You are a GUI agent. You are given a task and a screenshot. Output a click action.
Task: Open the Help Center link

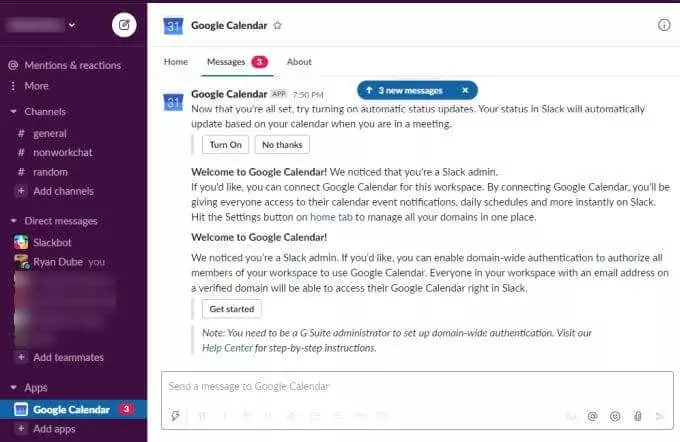(x=227, y=348)
